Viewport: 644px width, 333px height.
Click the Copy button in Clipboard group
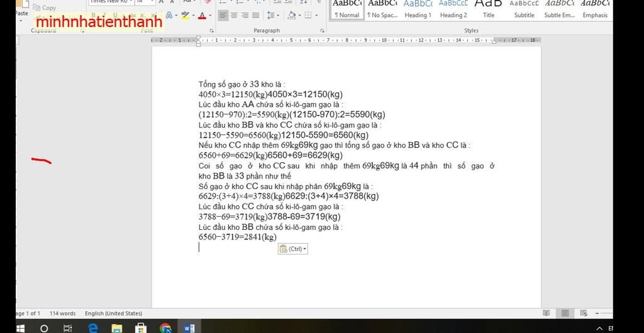[45, 8]
